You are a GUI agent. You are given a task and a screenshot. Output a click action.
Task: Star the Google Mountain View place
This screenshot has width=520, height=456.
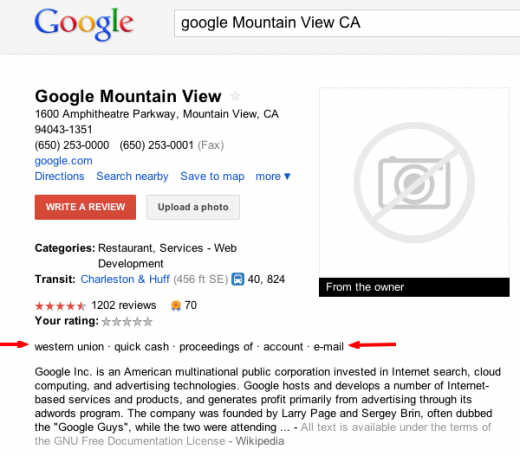[x=235, y=96]
